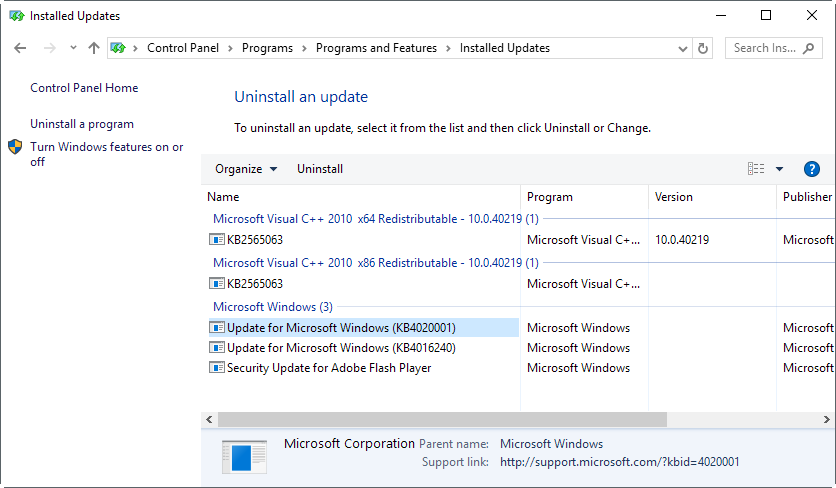Click the Installed Updates title bar icon

tap(17, 16)
